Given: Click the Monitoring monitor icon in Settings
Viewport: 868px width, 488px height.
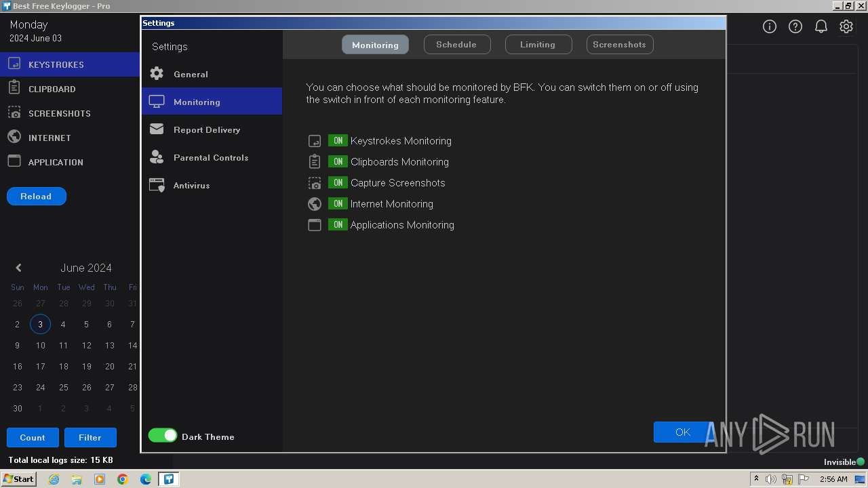Looking at the screenshot, I should [157, 101].
